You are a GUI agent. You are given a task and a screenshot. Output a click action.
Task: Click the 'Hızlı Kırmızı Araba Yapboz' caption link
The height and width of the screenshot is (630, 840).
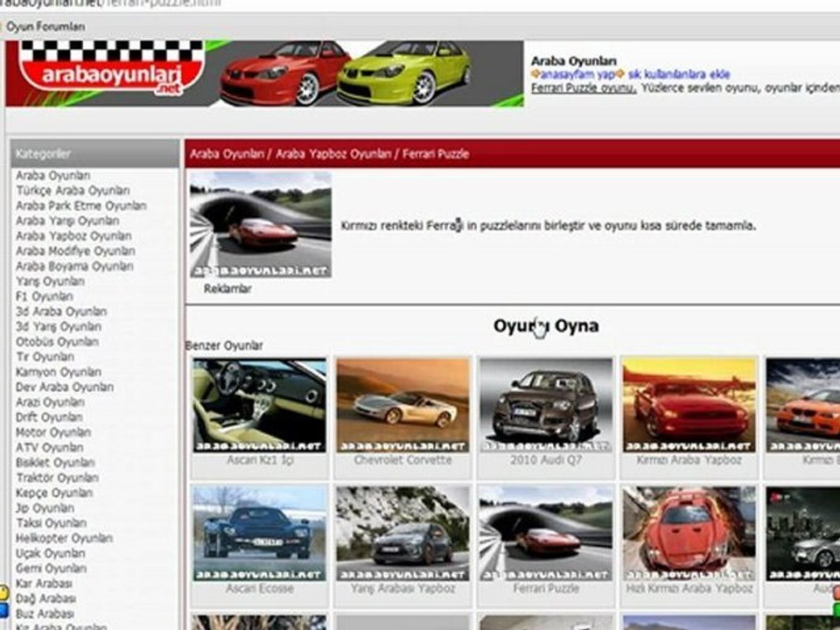click(689, 589)
